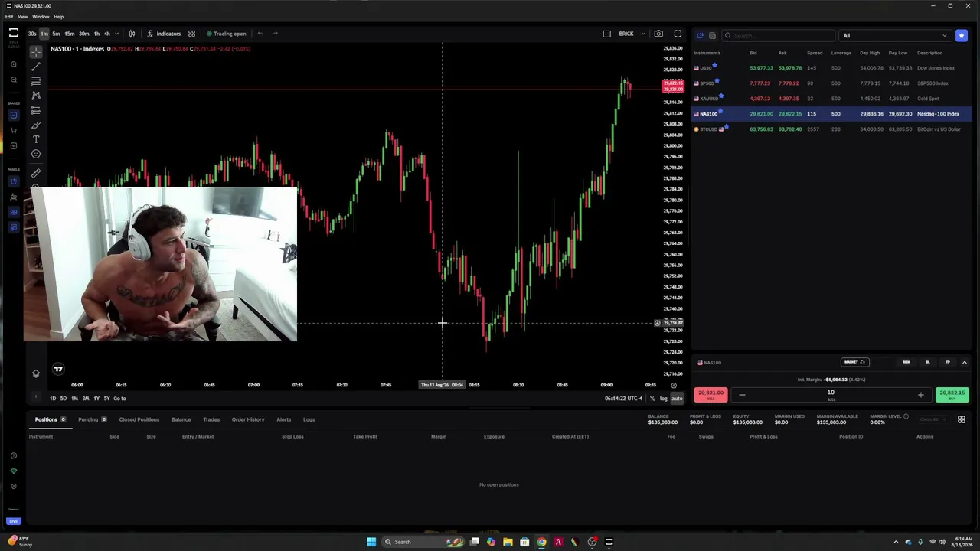Open the cart icon in left sidebar

tap(14, 130)
